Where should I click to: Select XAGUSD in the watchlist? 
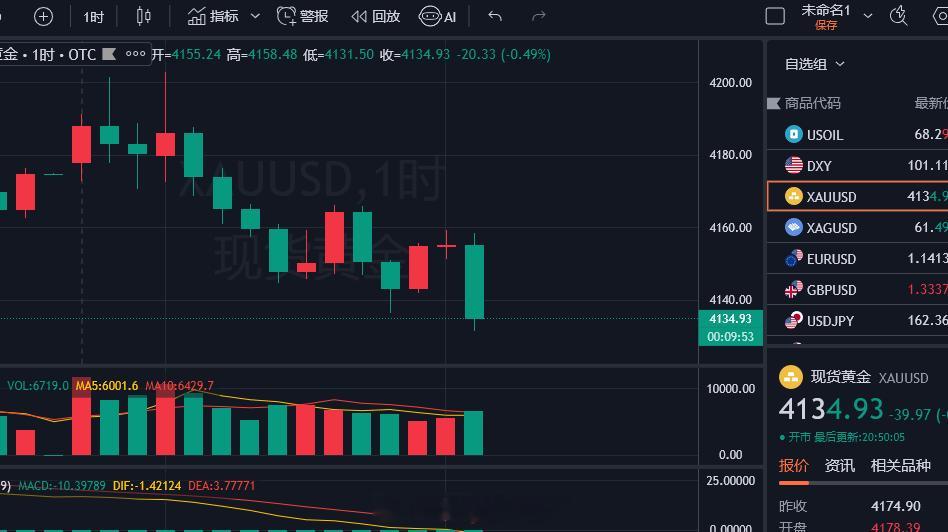pos(857,227)
